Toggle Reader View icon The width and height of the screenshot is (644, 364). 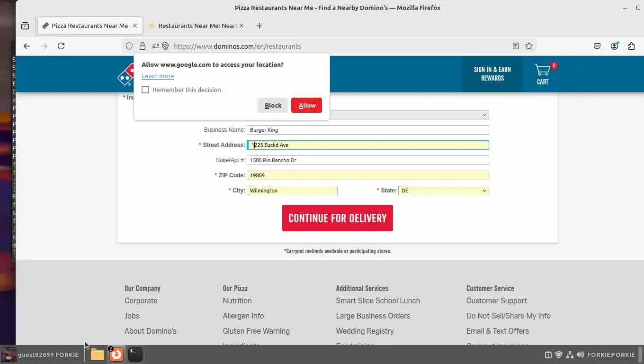(516, 46)
